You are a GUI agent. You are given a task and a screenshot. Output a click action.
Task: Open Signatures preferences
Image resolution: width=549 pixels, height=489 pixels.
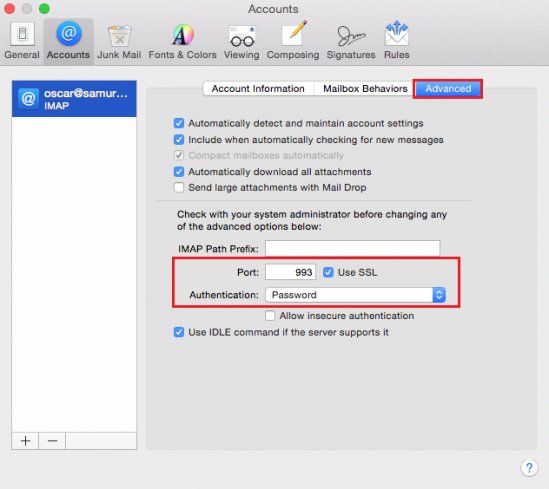tap(351, 41)
